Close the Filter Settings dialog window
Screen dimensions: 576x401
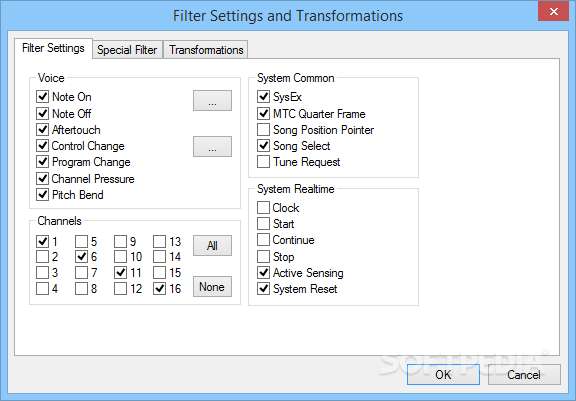554,12
